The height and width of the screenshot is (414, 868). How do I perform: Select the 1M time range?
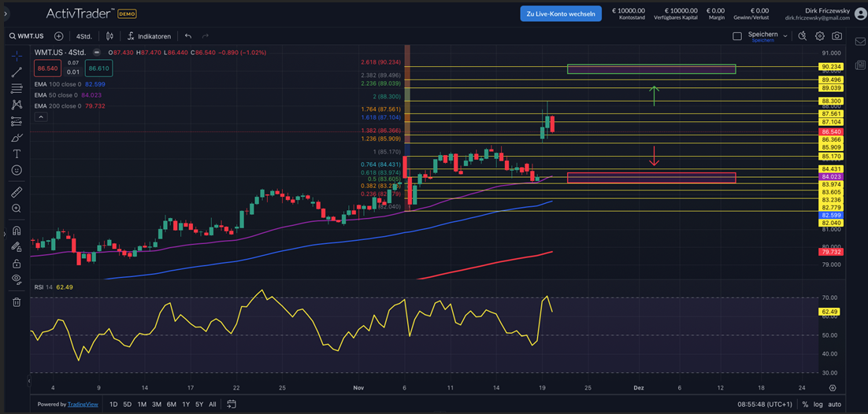pos(142,405)
